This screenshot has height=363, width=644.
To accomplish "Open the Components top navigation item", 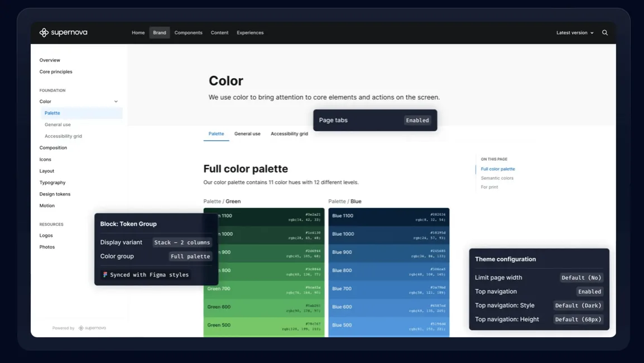I will (188, 32).
